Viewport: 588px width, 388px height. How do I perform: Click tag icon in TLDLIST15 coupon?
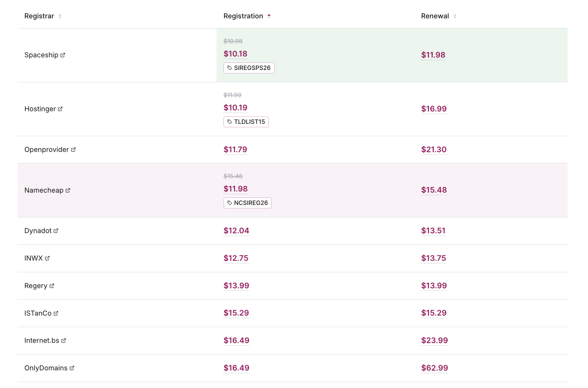pos(230,122)
